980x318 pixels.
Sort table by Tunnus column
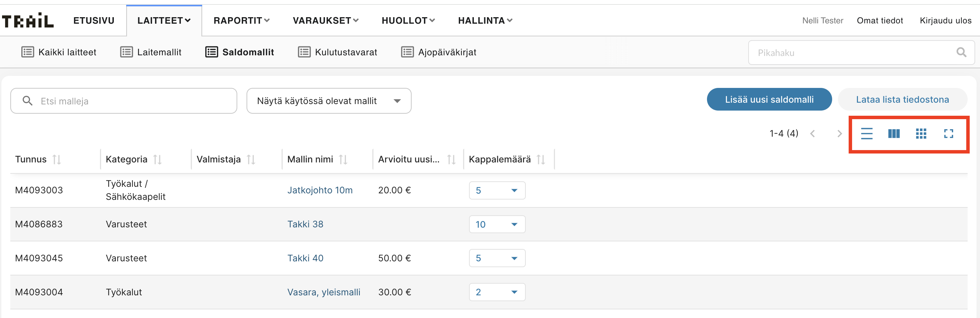coord(57,160)
